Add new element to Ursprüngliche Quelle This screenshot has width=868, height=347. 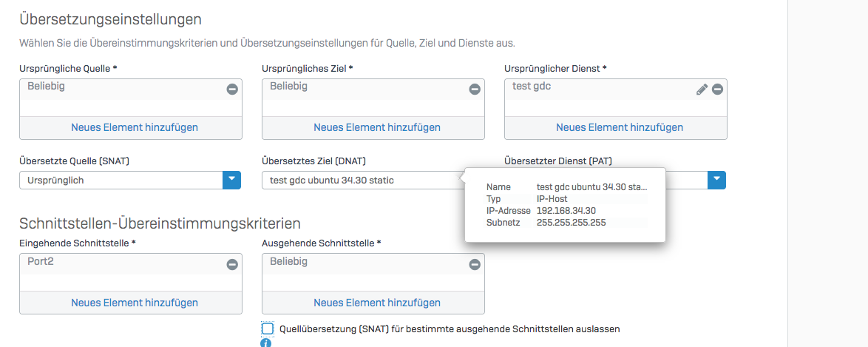(x=135, y=127)
